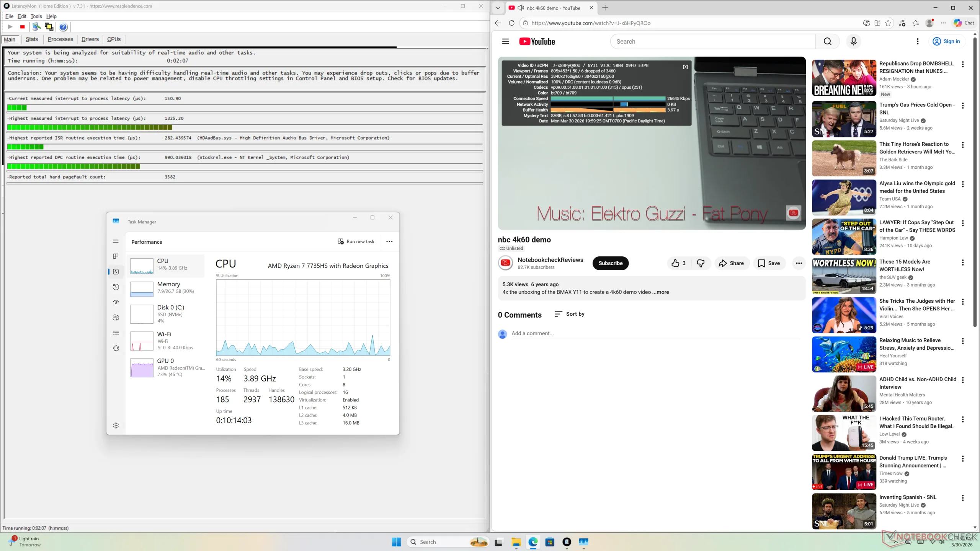Screen dimensions: 980x551
Task: Switch to the Drivers tab in LatencyMon
Action: tap(90, 39)
